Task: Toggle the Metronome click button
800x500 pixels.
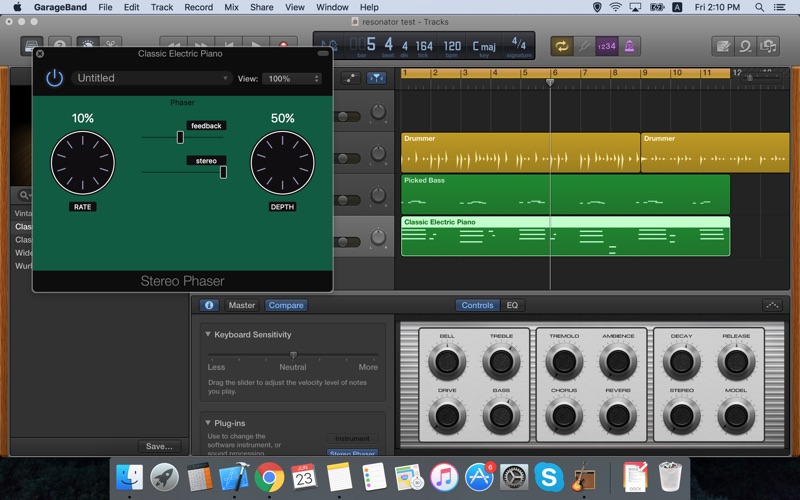Action: pyautogui.click(x=630, y=46)
